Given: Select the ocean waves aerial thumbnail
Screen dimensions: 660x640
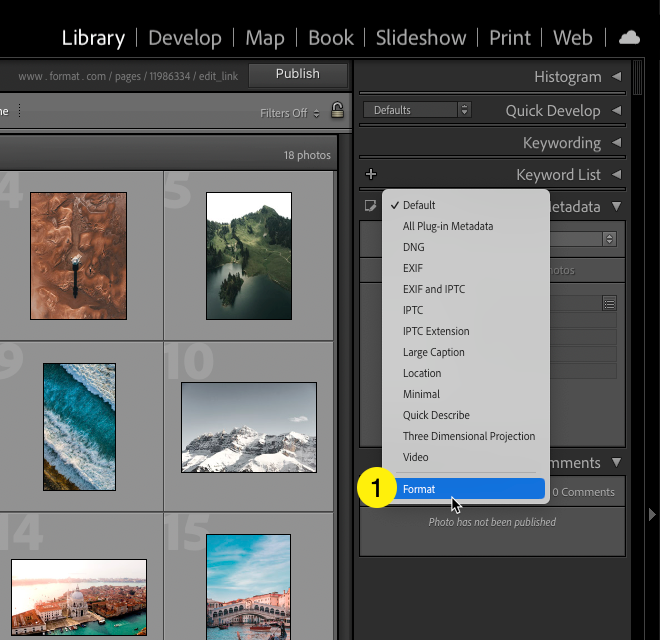Looking at the screenshot, I should tap(79, 427).
